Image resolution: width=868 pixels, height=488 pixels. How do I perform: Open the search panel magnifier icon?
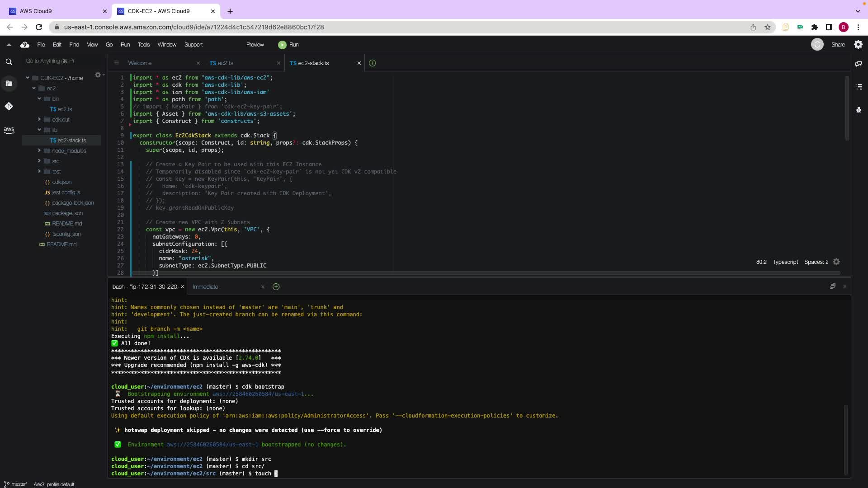[x=9, y=62]
